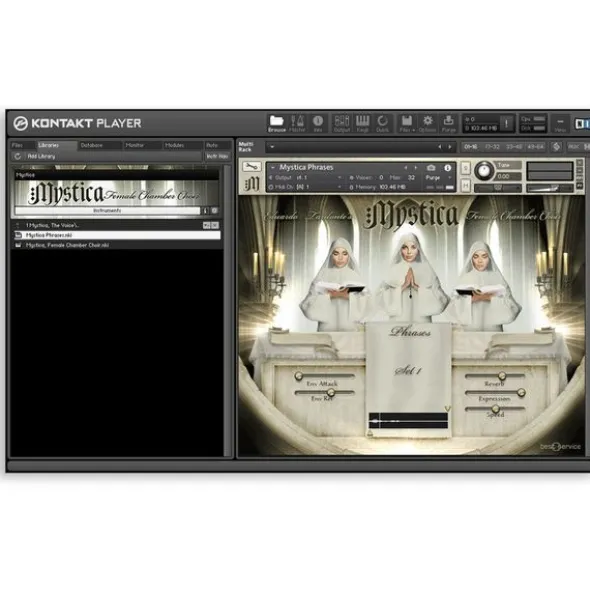Open the Files disk icon menu
The height and width of the screenshot is (591, 590).
tap(406, 123)
